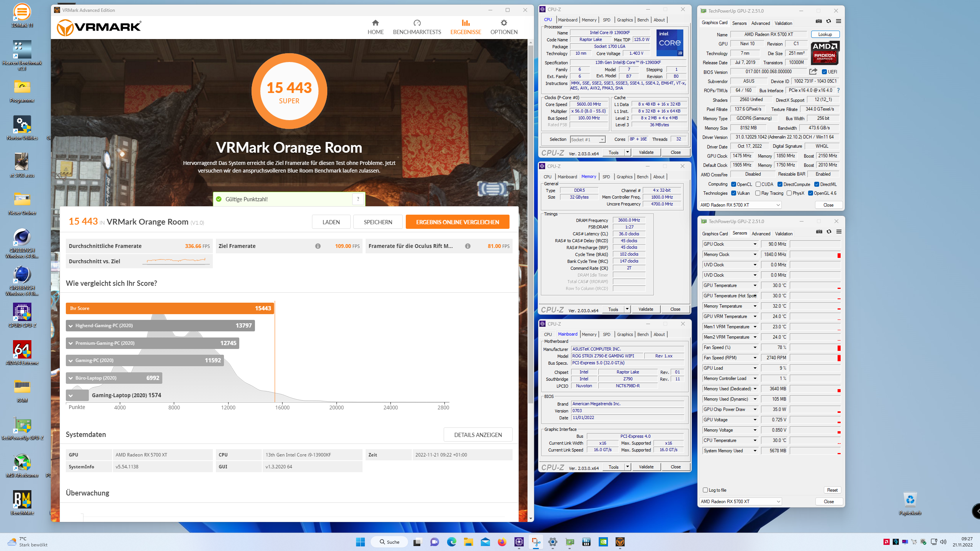Click the screenshot camera icon in top GPU-Z window
The image size is (980, 551).
[x=818, y=21]
